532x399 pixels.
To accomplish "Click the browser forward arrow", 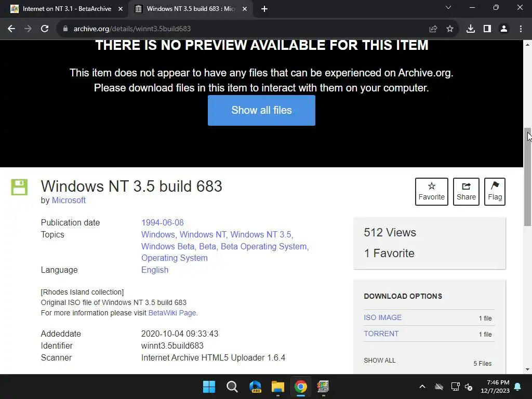I will pyautogui.click(x=28, y=29).
